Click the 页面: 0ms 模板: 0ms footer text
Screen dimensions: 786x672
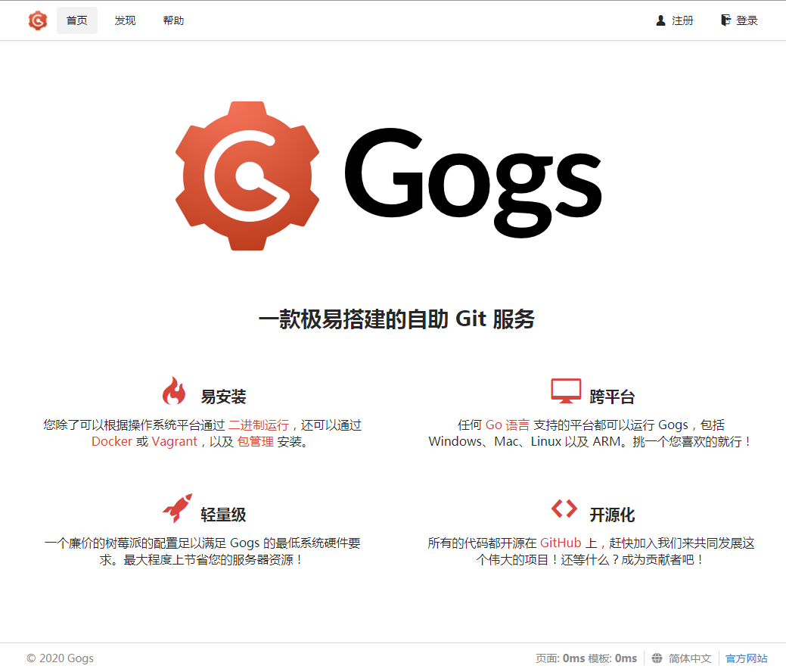586,658
